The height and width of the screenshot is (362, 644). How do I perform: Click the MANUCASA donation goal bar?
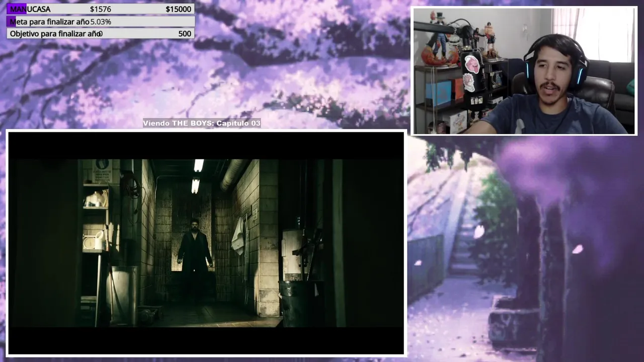[x=101, y=9]
